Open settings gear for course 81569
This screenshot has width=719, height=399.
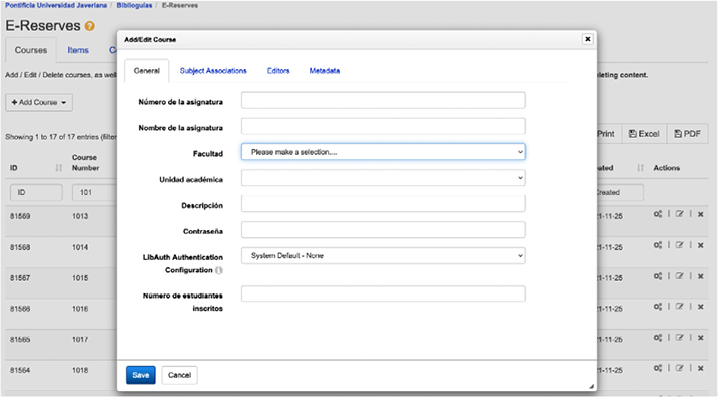(658, 214)
